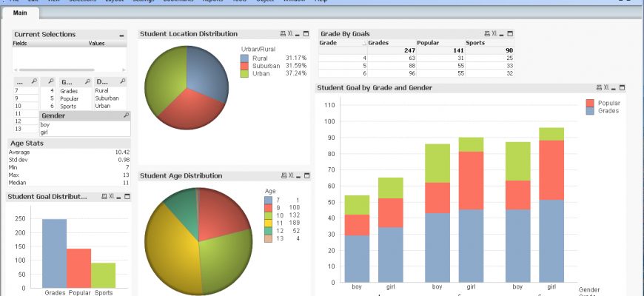Maximize the Student Age Distribution chart
Image resolution: width=644 pixels, height=296 pixels.
306,176
